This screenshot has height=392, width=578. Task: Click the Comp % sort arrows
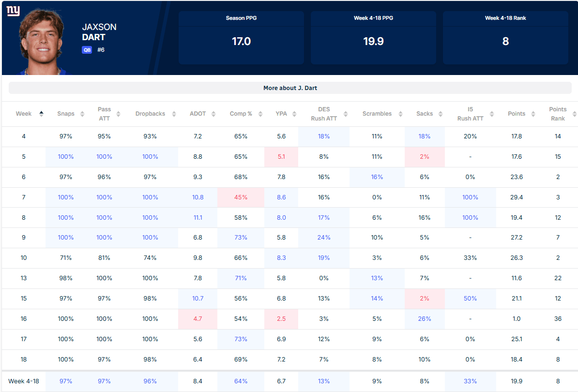[260, 114]
